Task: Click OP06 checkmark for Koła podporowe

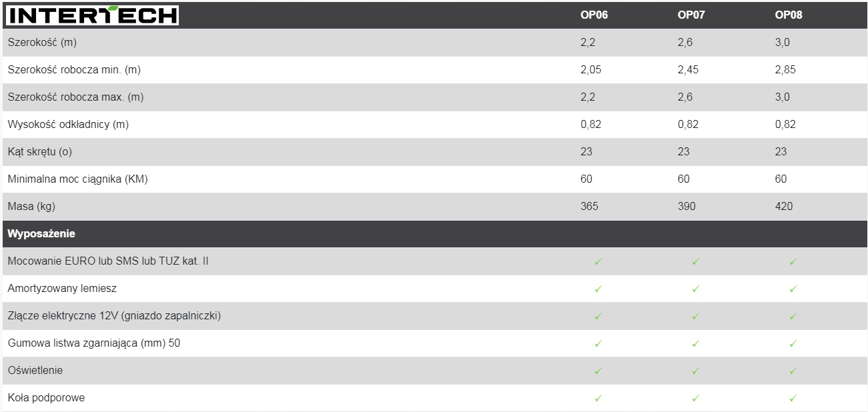Action: click(598, 399)
